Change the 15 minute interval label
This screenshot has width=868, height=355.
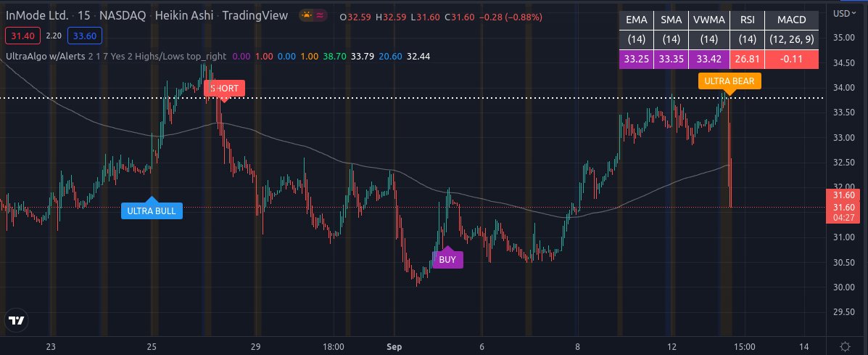(84, 15)
